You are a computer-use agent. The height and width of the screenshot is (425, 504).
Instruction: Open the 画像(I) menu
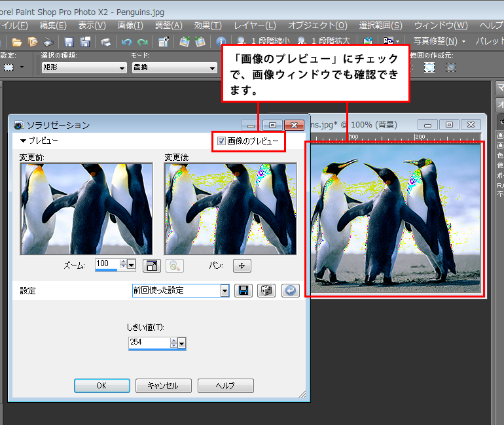click(130, 25)
